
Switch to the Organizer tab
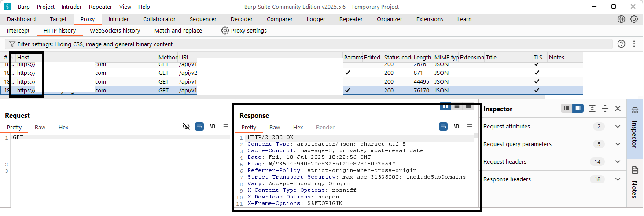click(x=390, y=19)
